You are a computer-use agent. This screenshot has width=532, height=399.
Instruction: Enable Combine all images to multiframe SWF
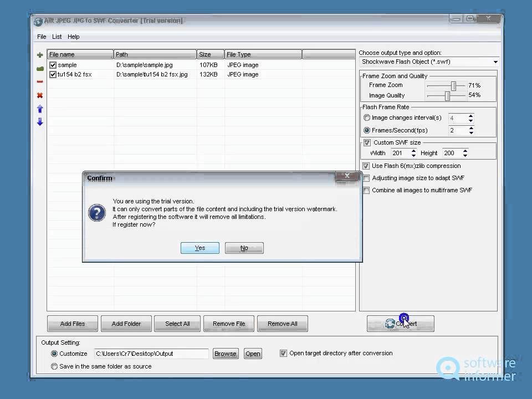pos(366,190)
